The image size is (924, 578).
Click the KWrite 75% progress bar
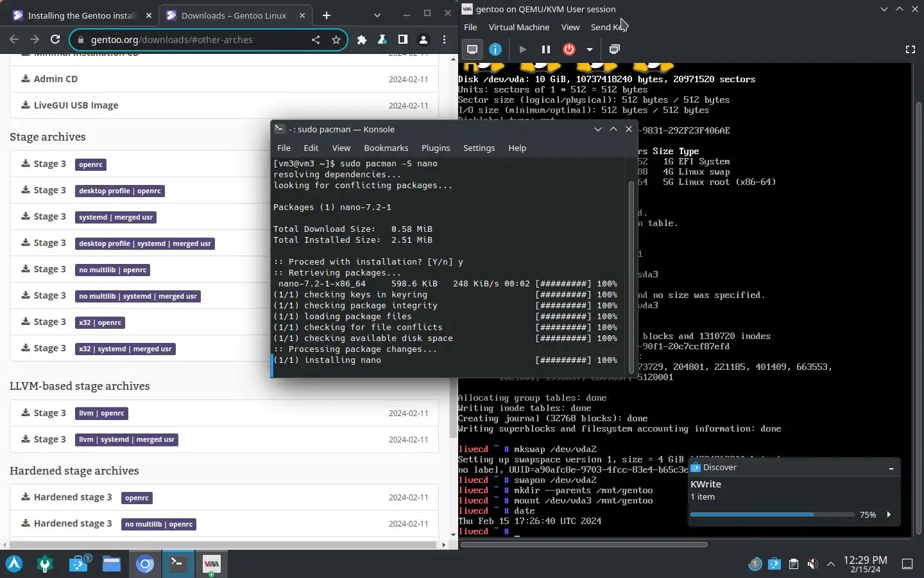point(773,514)
